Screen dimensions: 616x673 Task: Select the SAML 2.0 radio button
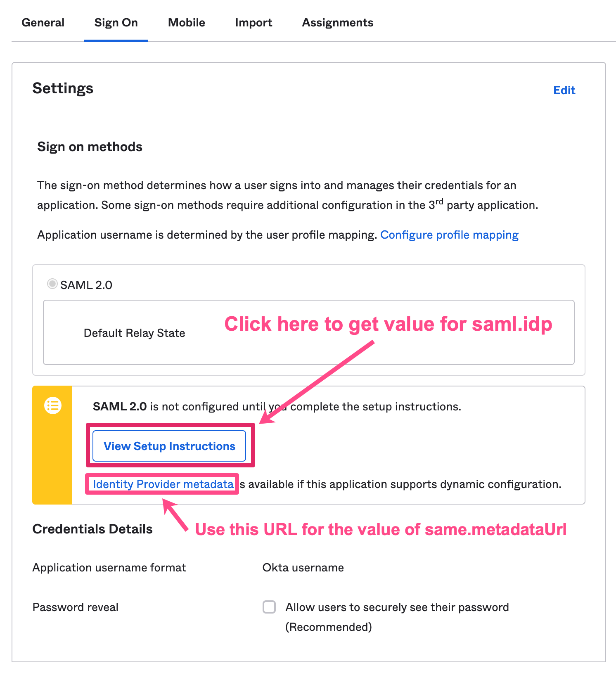[x=52, y=284]
